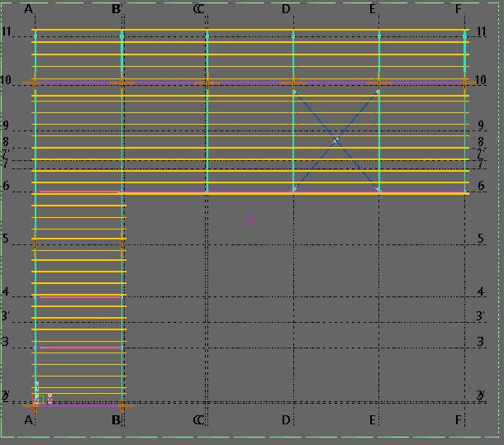This screenshot has width=504, height=445.
Task: Click the magenta circle marker in empty area
Action: 250,219
